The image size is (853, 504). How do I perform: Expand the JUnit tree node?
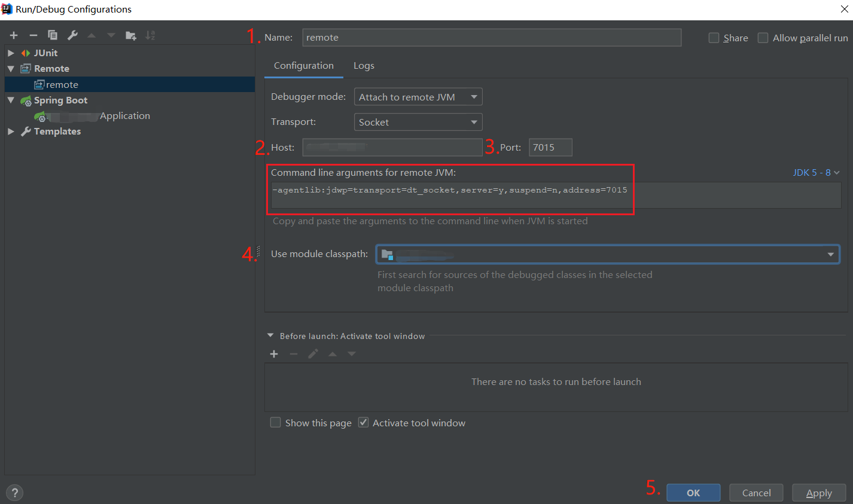click(11, 53)
